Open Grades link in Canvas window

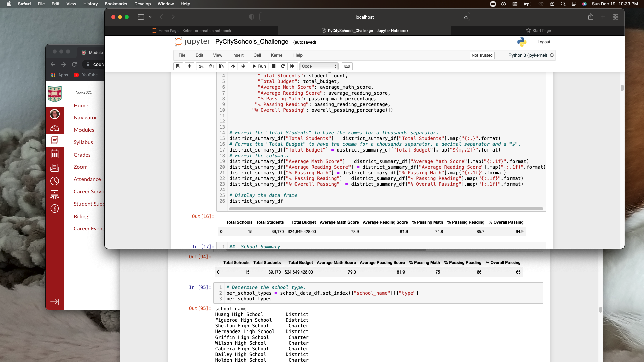pyautogui.click(x=82, y=155)
